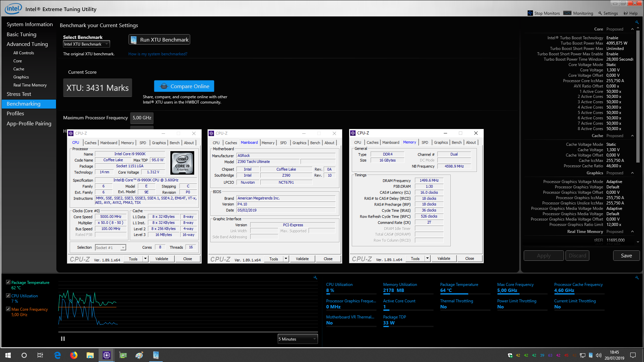Switch to Caches tab in first CPU-Z window
Image resolution: width=644 pixels, height=362 pixels.
tap(90, 143)
